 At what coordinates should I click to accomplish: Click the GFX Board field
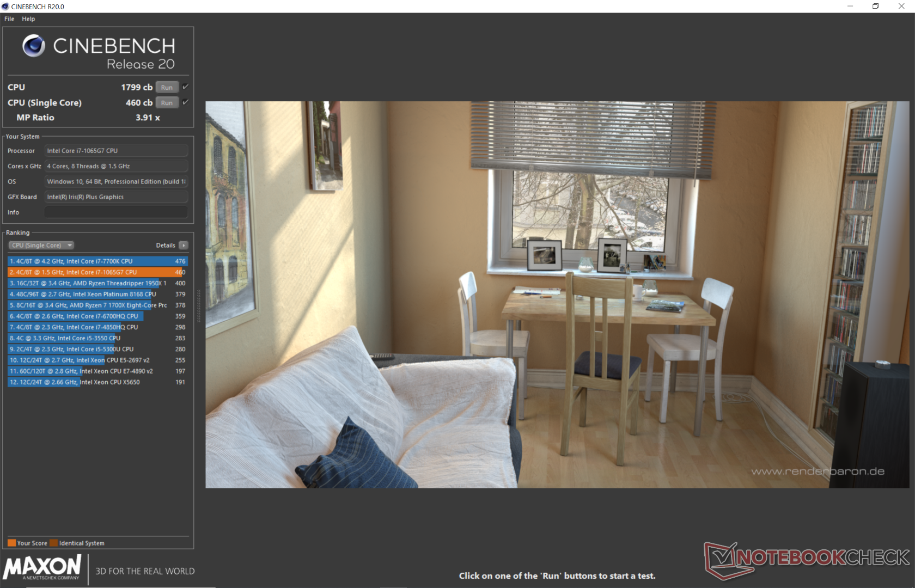[x=116, y=197]
